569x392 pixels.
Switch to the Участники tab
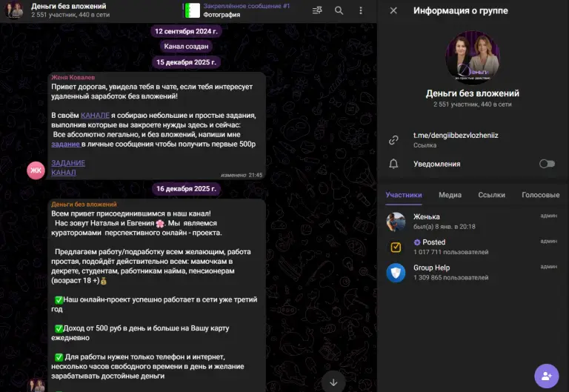(404, 195)
